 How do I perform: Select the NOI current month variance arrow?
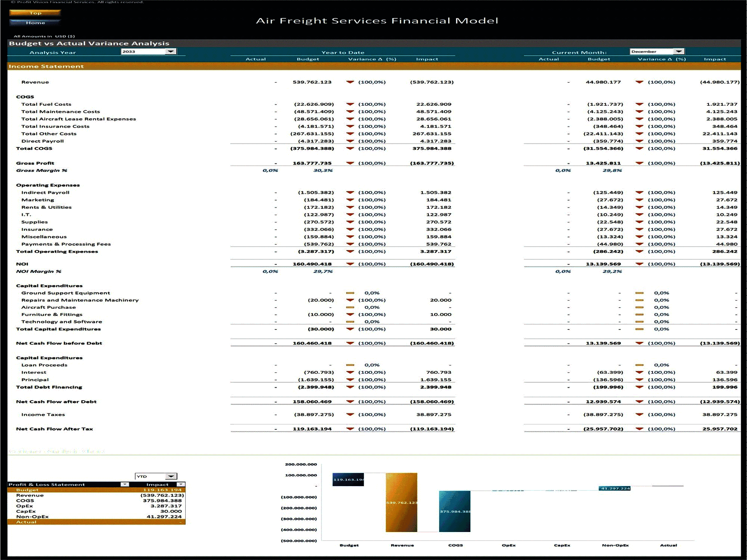(639, 264)
